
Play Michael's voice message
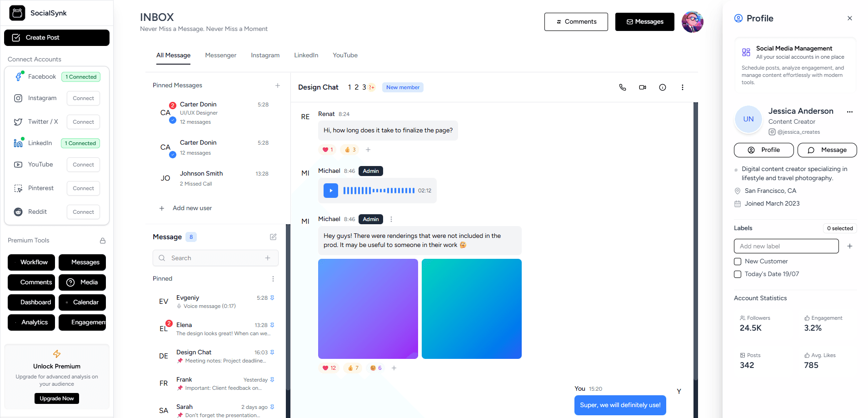pos(330,190)
